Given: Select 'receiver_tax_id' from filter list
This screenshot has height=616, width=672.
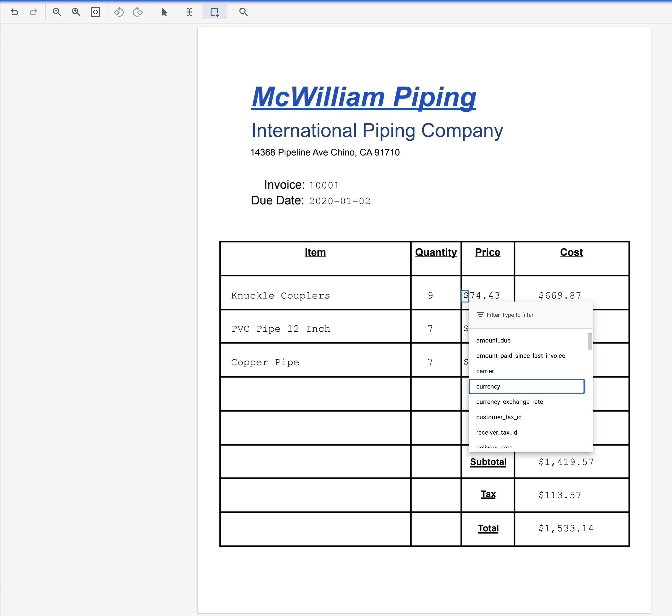Looking at the screenshot, I should coord(496,432).
